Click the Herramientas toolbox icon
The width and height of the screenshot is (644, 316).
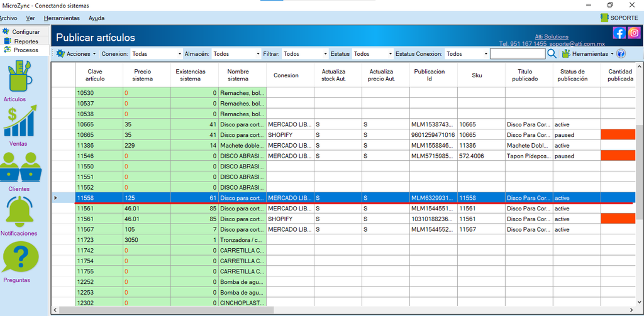567,54
